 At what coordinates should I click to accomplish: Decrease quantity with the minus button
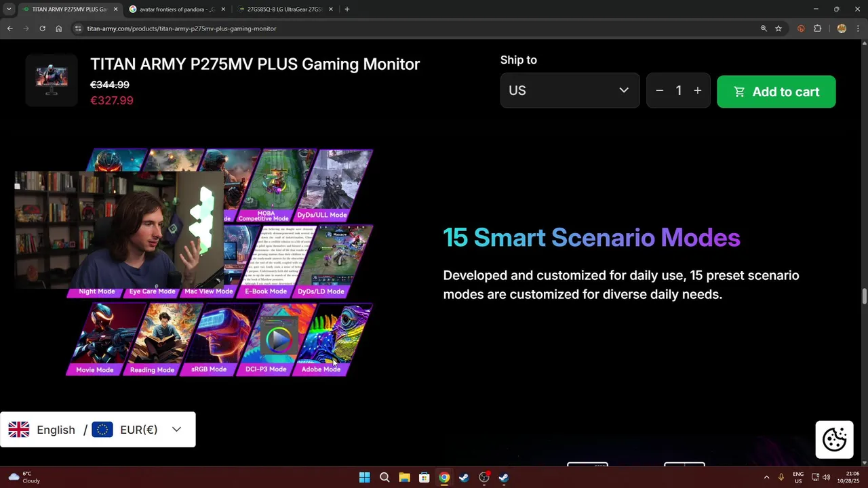[659, 90]
